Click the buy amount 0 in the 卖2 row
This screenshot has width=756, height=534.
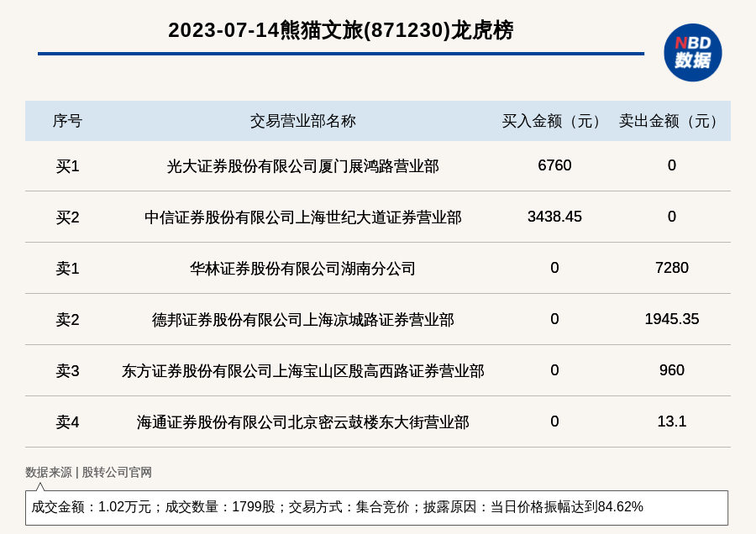(554, 318)
